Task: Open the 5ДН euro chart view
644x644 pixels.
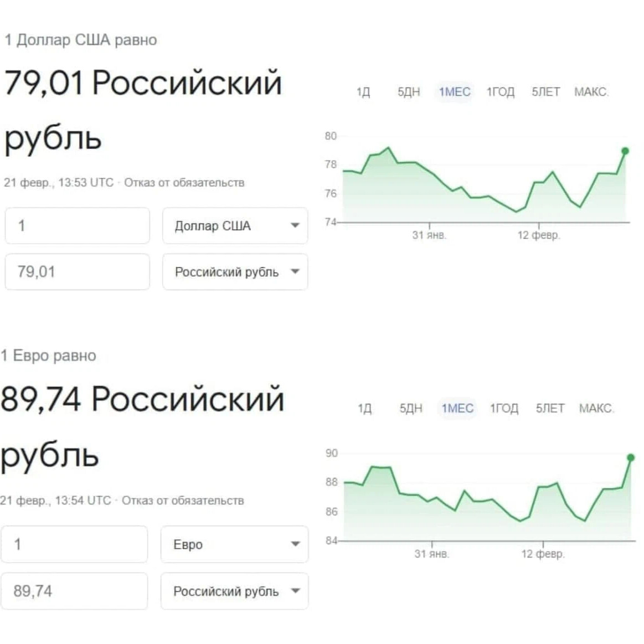Action: [x=411, y=408]
